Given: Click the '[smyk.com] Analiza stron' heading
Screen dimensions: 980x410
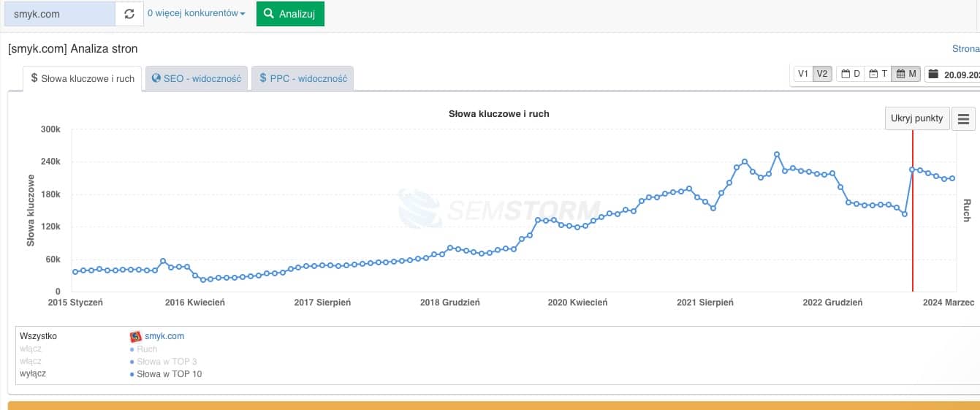Looking at the screenshot, I should [73, 49].
